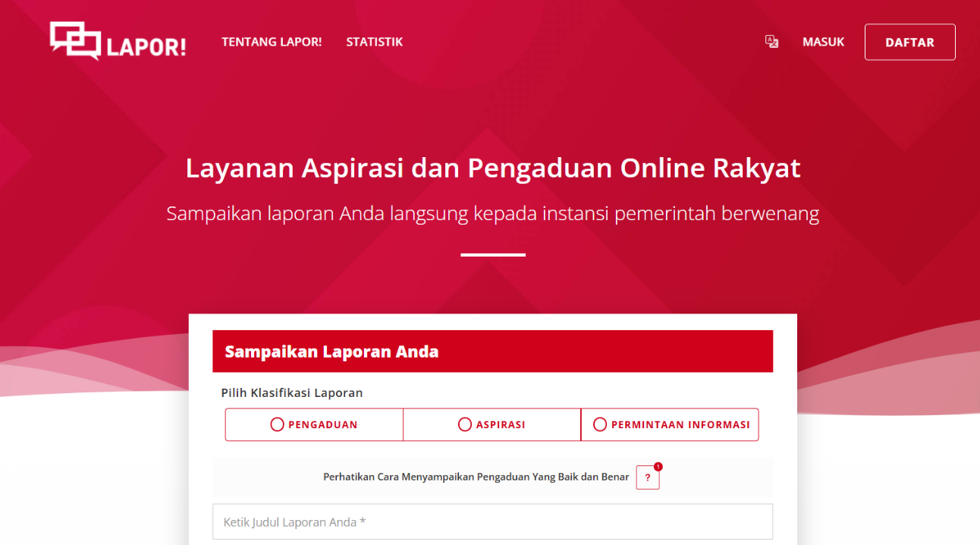Click the Layanan Aspirasi dan Pengaduan heading
980x545 pixels.
tap(492, 168)
